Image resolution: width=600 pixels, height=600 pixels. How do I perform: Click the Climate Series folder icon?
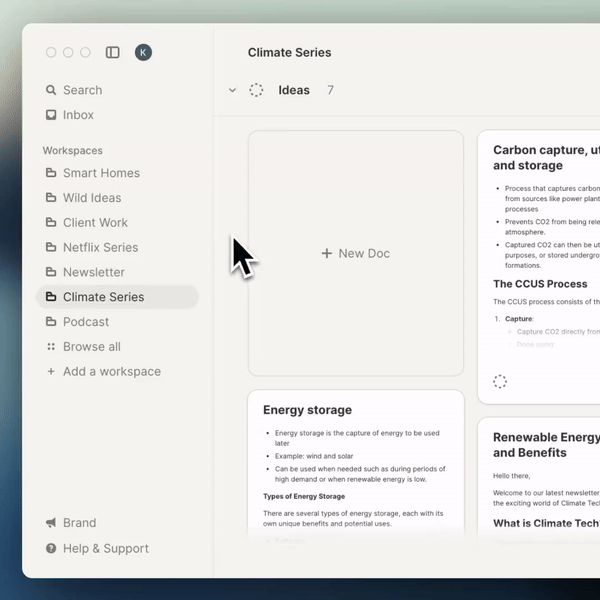[51, 297]
